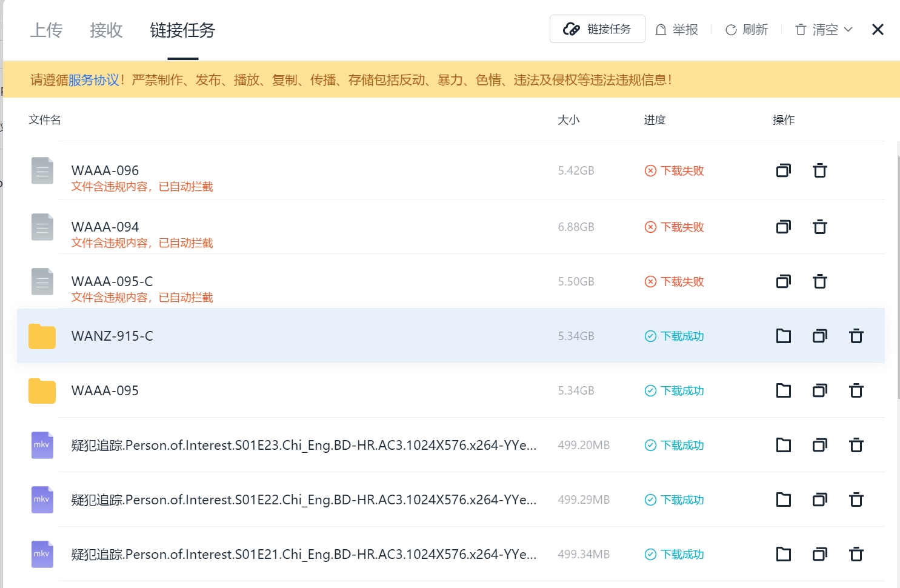Select the 链接任务 tab

click(x=182, y=30)
